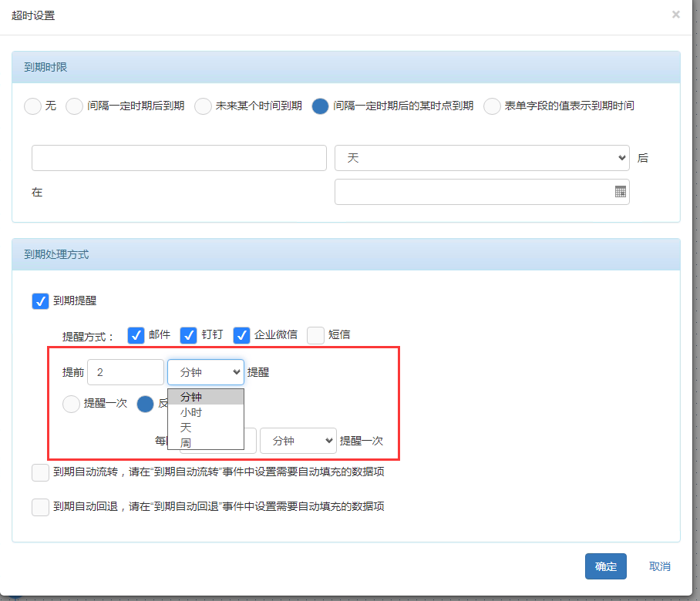
Task: Click the calendar icon in time field
Action: click(620, 192)
